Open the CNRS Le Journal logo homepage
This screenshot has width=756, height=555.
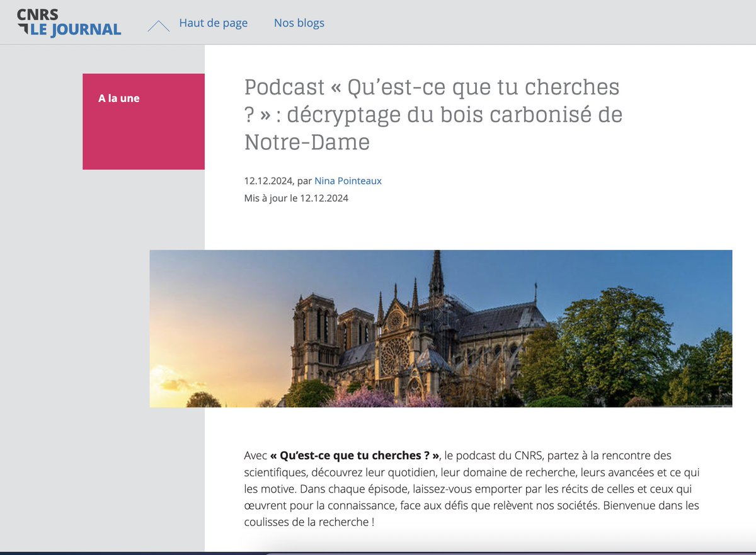[x=69, y=23]
